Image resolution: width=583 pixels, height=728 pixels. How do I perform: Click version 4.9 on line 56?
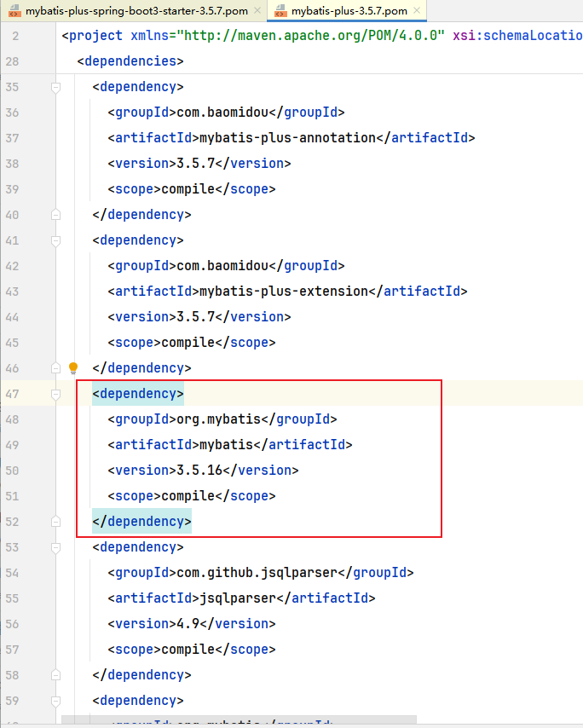(x=188, y=624)
